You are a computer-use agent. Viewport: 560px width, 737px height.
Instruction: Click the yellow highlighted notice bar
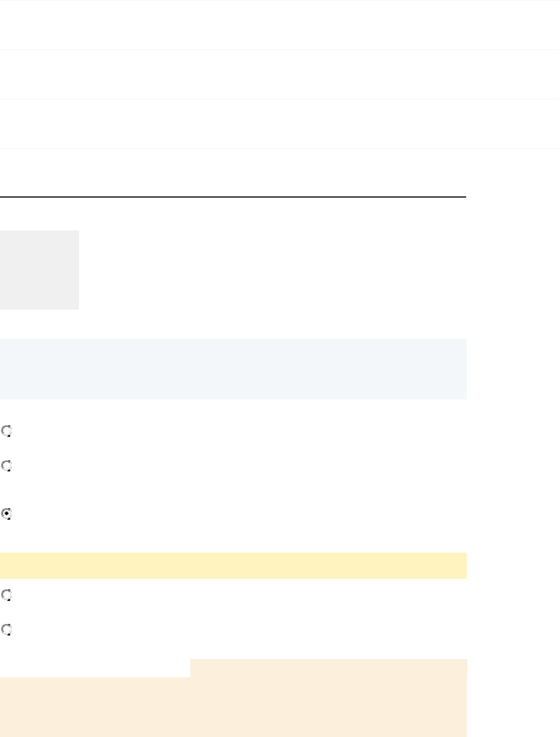[233, 566]
